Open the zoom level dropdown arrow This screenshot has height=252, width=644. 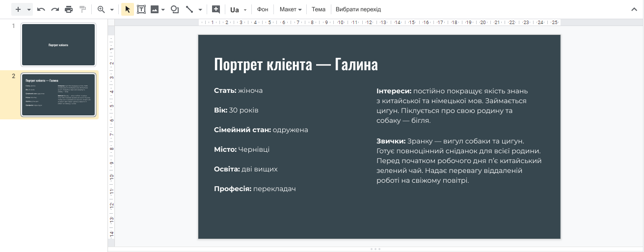tap(112, 9)
